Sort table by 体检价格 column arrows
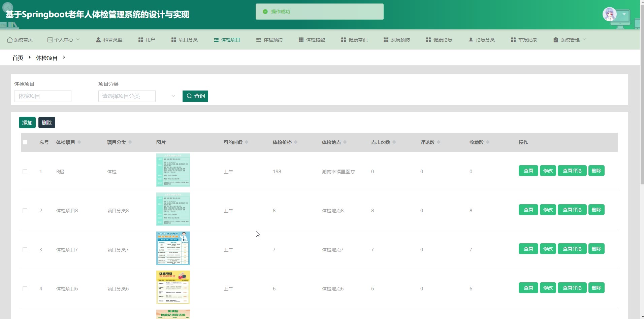The width and height of the screenshot is (644, 319). pos(296,142)
